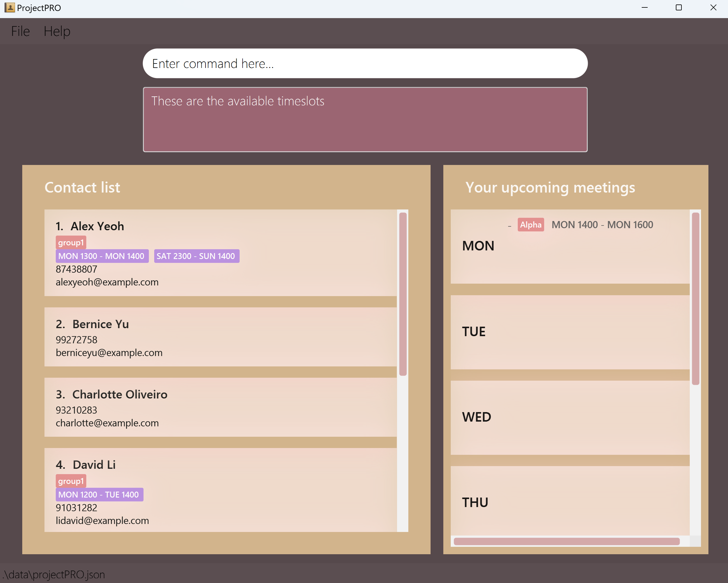Open the Help menu
Screen dimensions: 728x583
coord(57,31)
